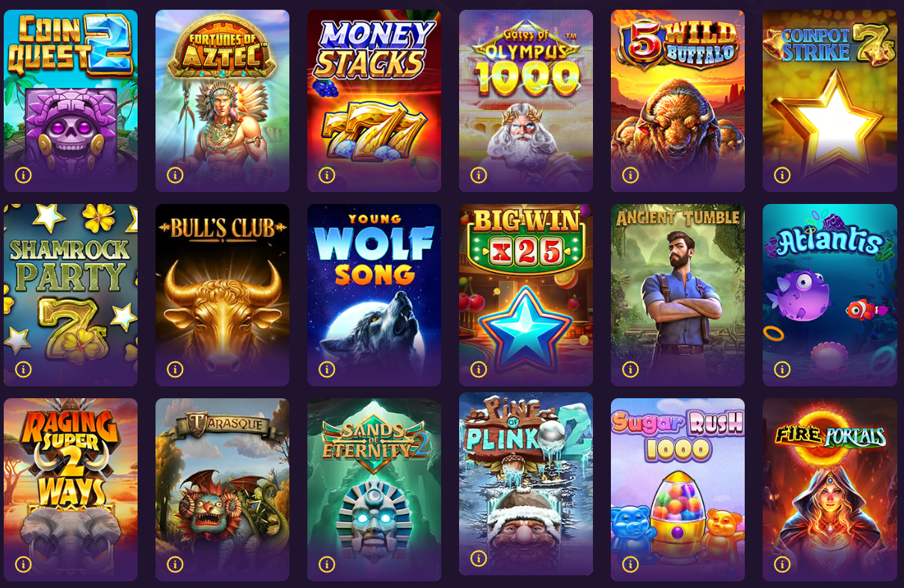Open the Sugar Rush 1000 game

click(677, 489)
